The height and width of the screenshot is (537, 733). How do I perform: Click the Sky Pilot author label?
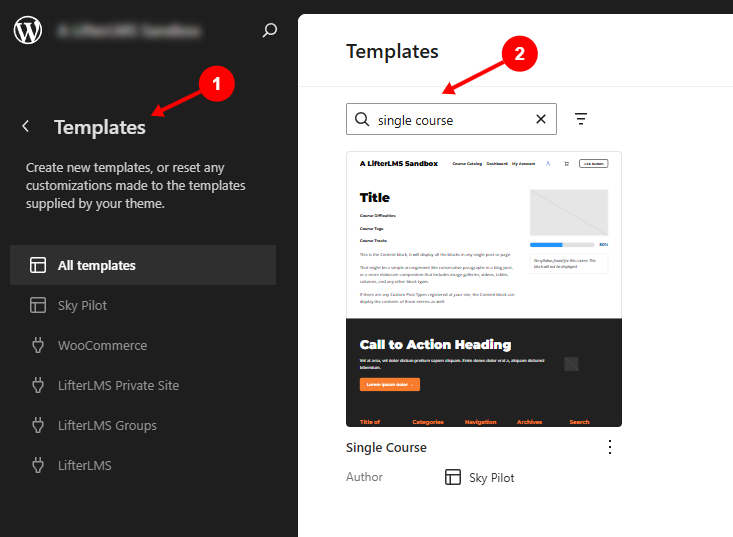492,478
